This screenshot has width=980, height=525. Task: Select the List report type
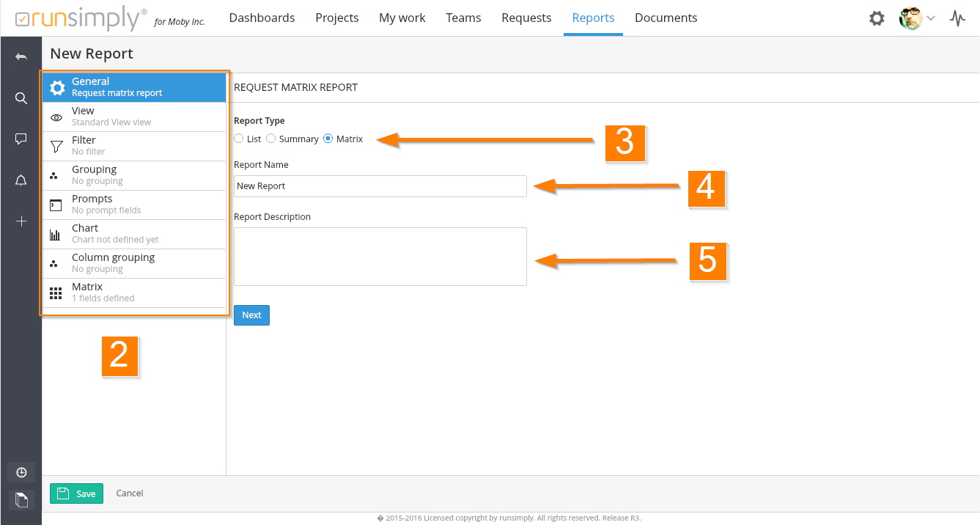(239, 139)
